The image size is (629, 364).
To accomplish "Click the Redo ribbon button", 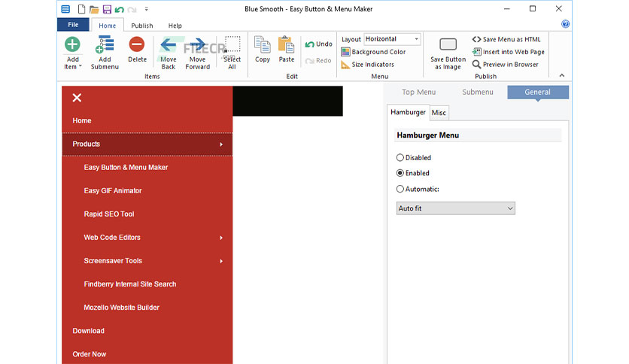I will tap(318, 60).
